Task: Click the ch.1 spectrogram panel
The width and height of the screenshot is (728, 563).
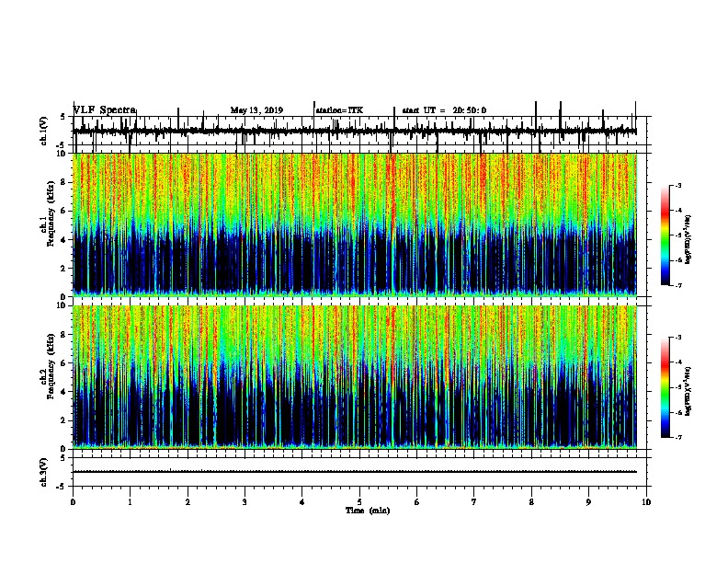Action: click(x=355, y=224)
